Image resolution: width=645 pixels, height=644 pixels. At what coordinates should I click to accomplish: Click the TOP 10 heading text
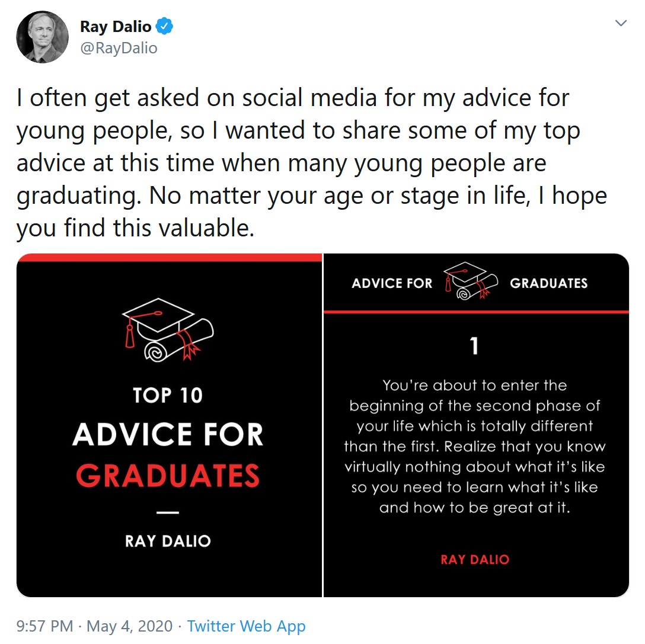coord(168,396)
